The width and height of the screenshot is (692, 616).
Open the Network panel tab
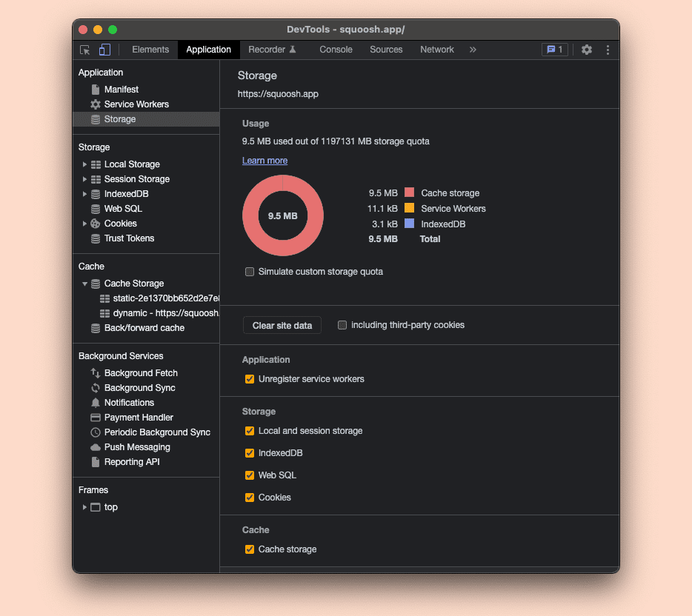coord(436,49)
